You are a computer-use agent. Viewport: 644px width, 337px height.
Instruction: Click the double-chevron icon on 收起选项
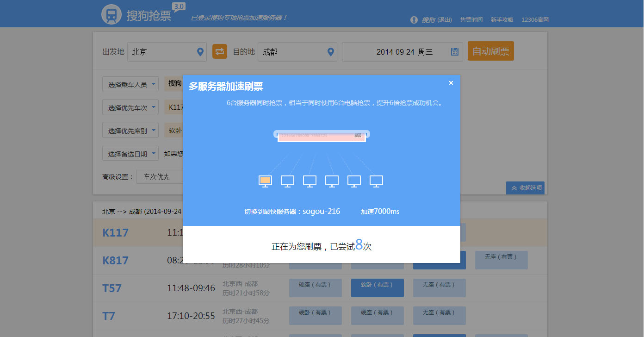tap(514, 188)
